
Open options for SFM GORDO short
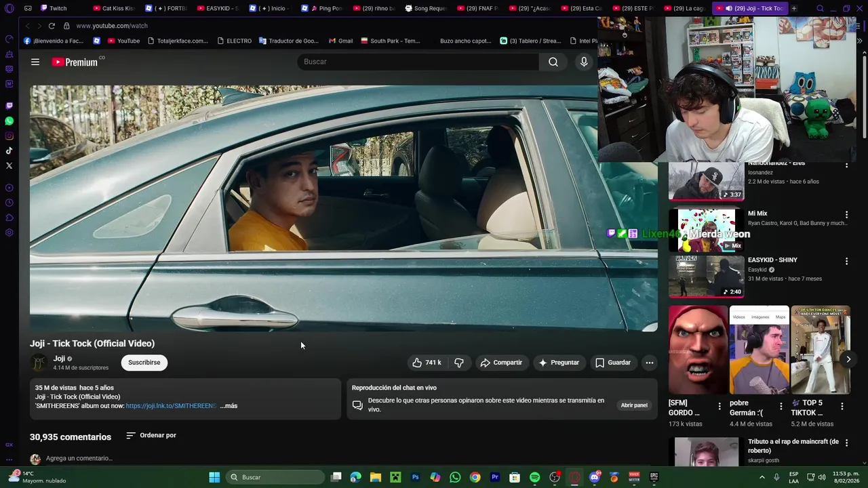(719, 406)
